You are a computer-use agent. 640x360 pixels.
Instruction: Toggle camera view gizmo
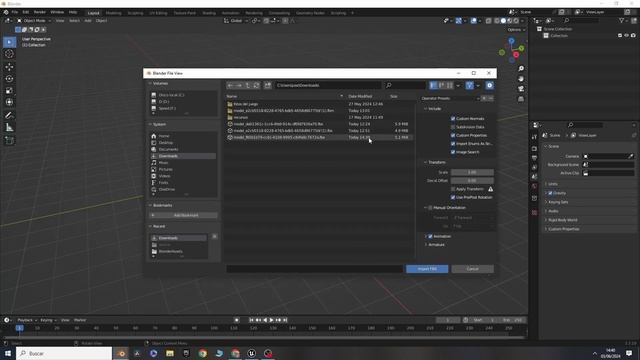[521, 89]
